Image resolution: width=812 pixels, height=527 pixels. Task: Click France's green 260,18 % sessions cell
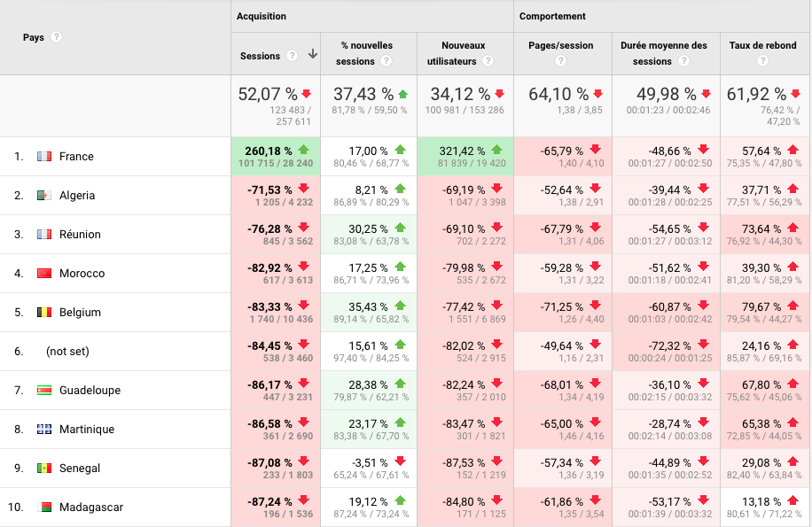(275, 157)
